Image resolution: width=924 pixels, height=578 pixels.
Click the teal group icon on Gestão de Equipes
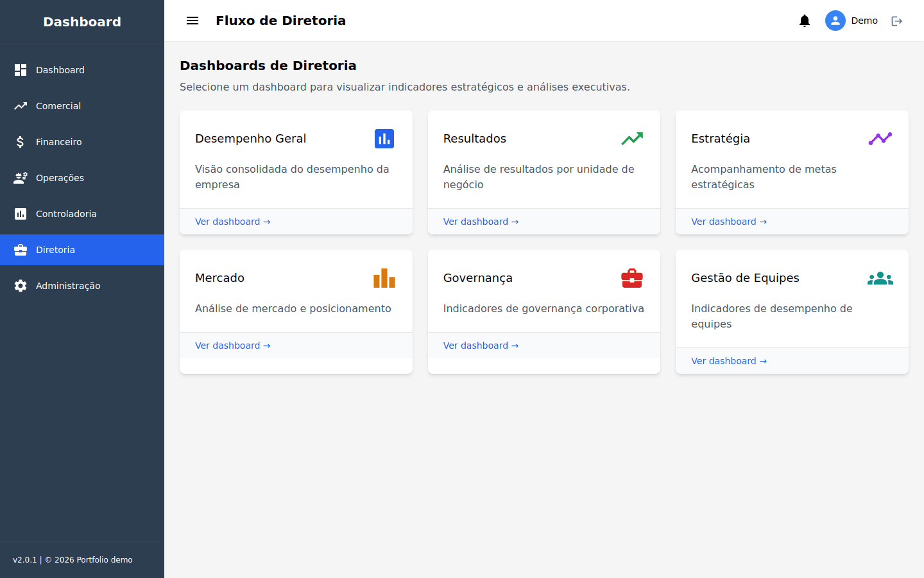880,278
